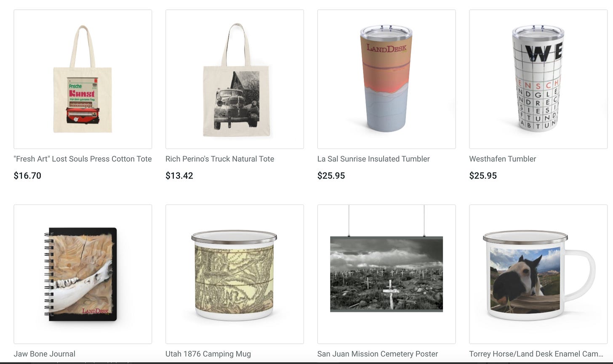View the Utah 1876 Camping Mug image
The image size is (613, 364).
click(235, 274)
